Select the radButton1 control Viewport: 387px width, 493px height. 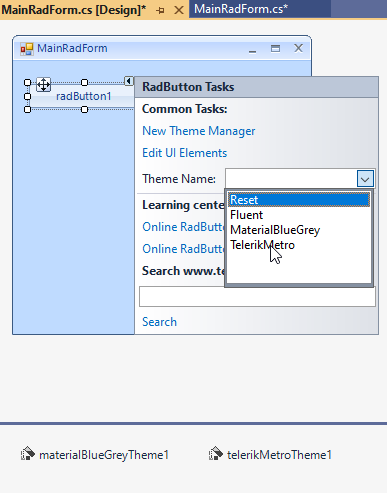click(84, 96)
